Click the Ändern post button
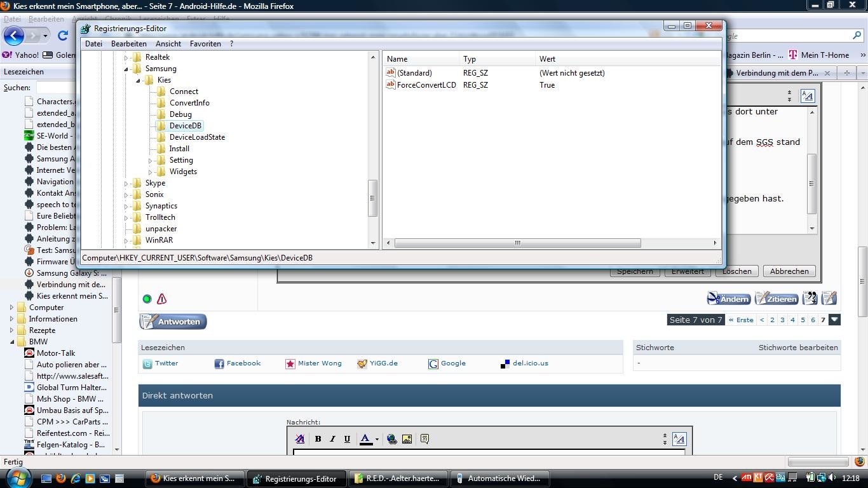Screen dimensions: 868x488 (729, 299)
